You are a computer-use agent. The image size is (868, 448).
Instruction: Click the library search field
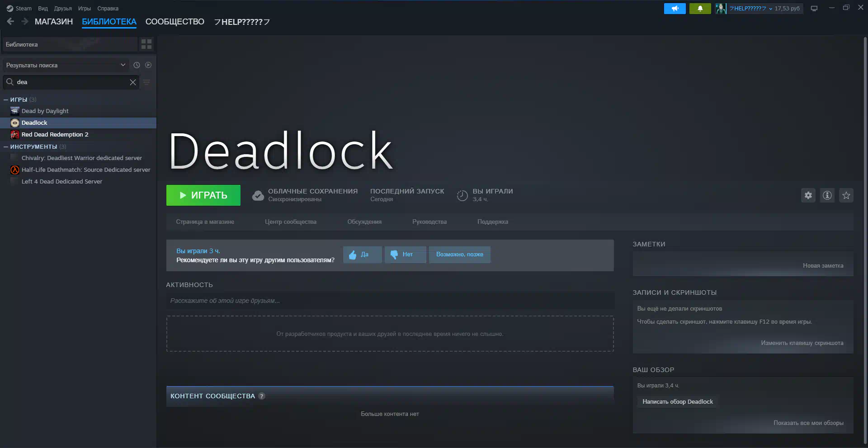click(x=71, y=82)
